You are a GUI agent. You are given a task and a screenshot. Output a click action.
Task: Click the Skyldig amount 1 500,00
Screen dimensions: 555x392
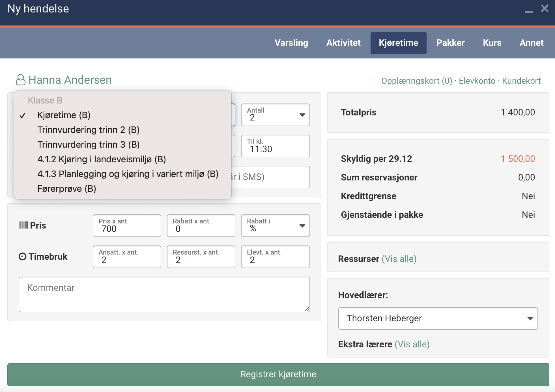(x=518, y=159)
